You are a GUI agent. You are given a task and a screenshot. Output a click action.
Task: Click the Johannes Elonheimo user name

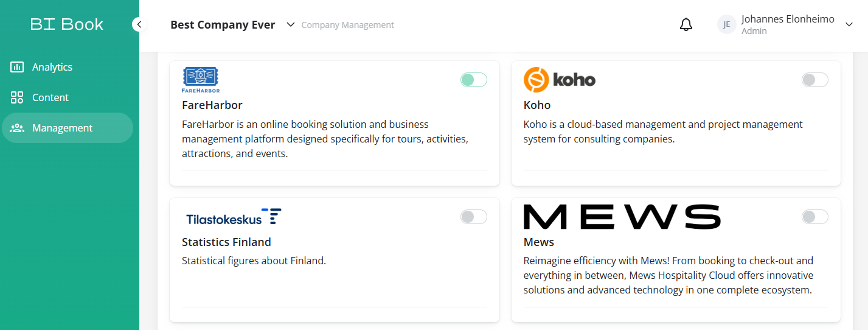788,19
